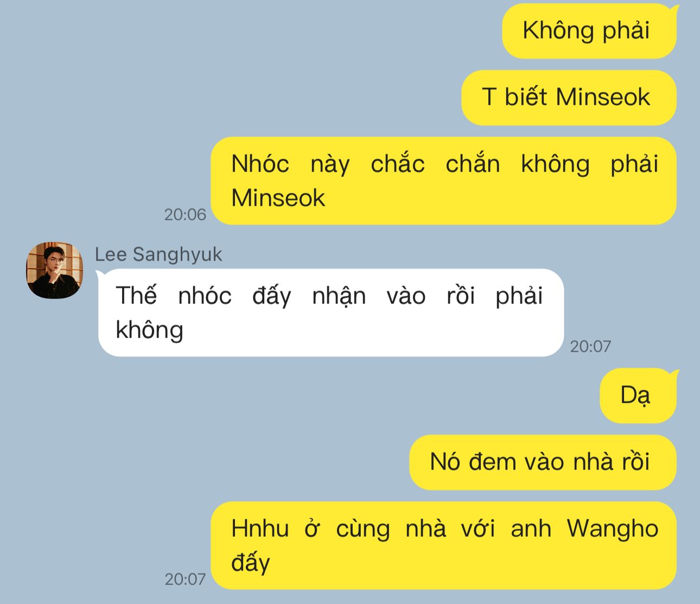This screenshot has height=604, width=700.
Task: Select the 'Không phải' message bubble
Action: (x=589, y=31)
